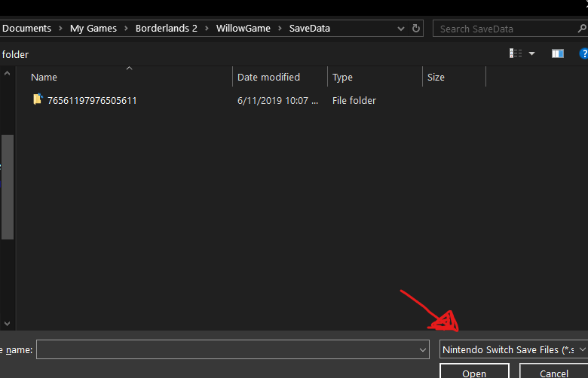The height and width of the screenshot is (378, 588).
Task: Select the 76561197976505611 folder icon
Action: (38, 99)
